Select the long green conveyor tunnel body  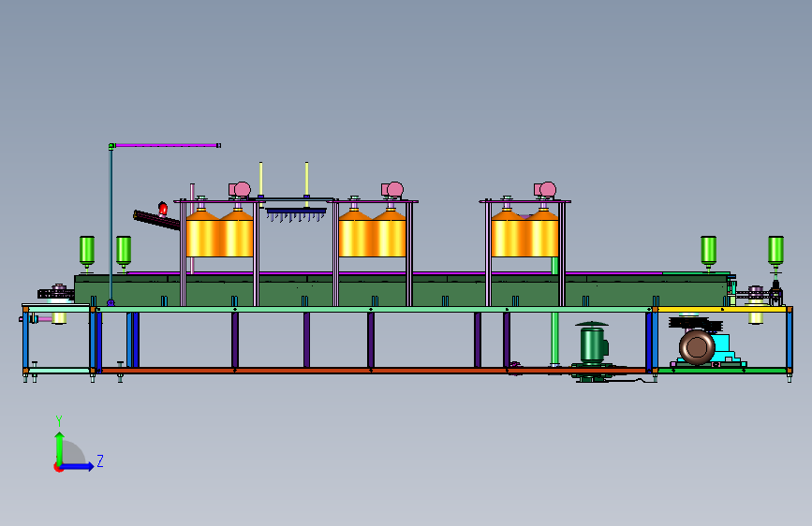[401, 290]
